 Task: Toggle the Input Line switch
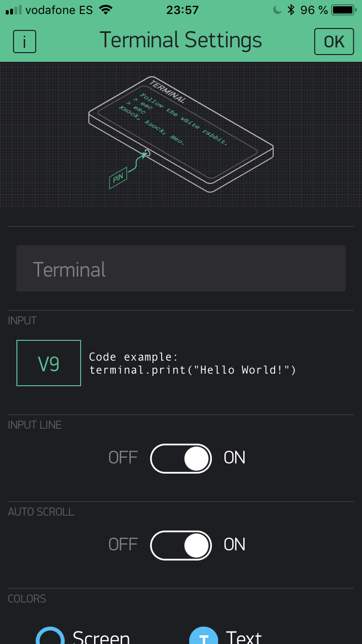pos(181,458)
